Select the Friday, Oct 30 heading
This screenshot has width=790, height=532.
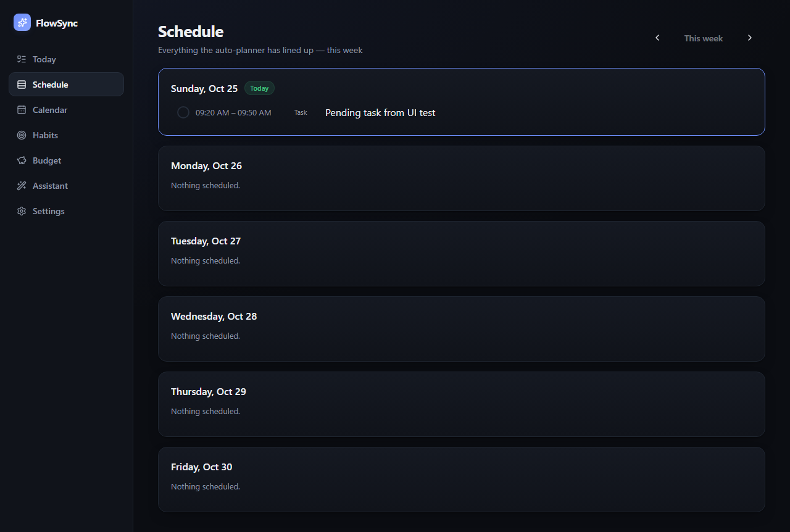pos(202,467)
